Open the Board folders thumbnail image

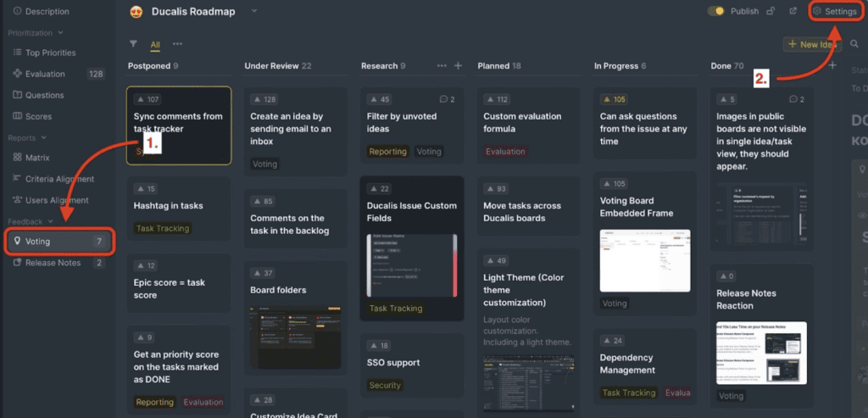[x=295, y=337]
